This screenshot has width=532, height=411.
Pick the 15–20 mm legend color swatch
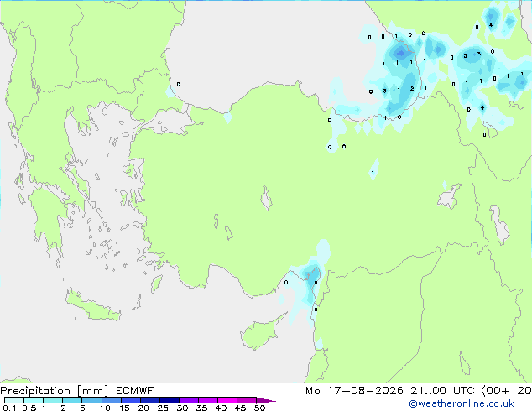(130, 400)
